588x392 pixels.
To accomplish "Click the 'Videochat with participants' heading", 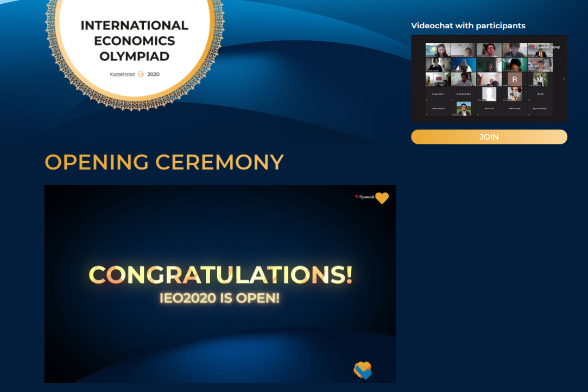I will pos(468,26).
